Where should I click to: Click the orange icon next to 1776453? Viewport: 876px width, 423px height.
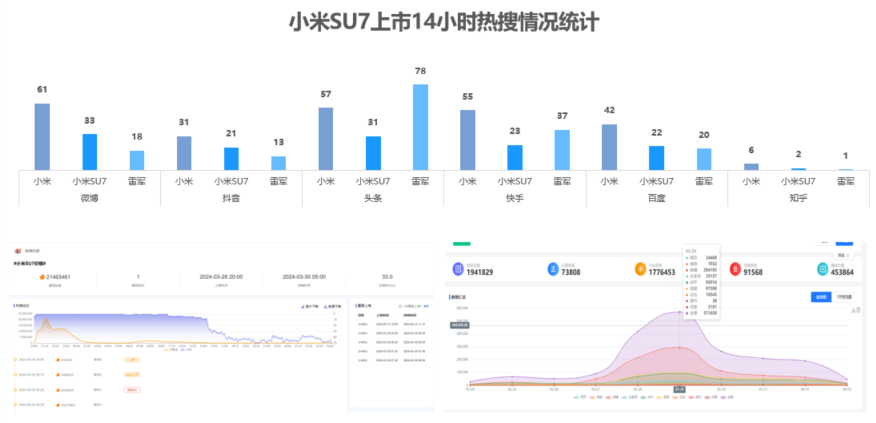point(641,268)
